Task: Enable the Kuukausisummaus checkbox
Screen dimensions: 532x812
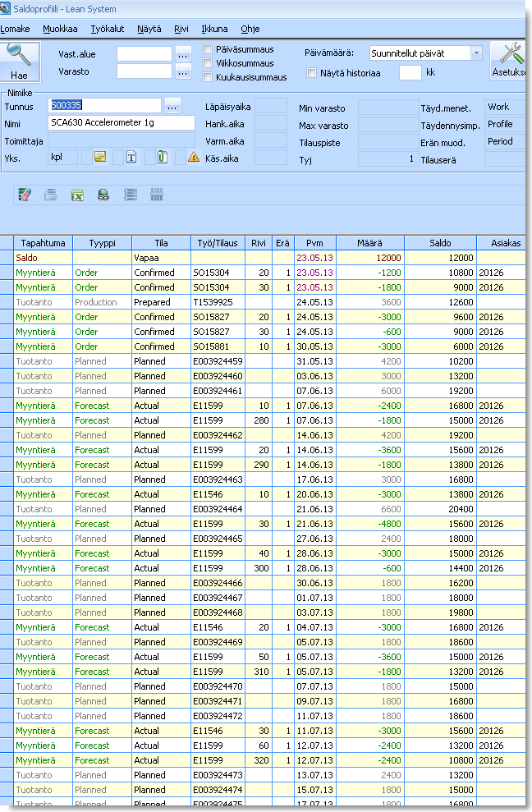Action: 208,77
